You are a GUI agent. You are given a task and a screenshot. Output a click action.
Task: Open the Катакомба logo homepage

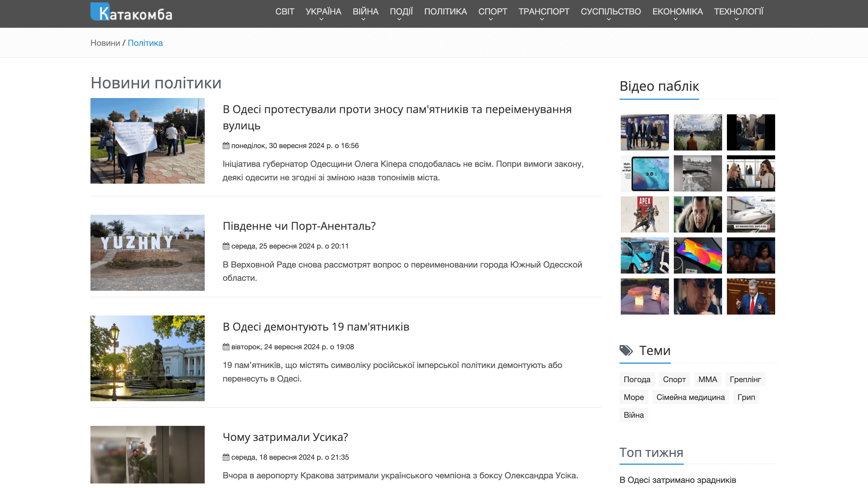(x=131, y=12)
